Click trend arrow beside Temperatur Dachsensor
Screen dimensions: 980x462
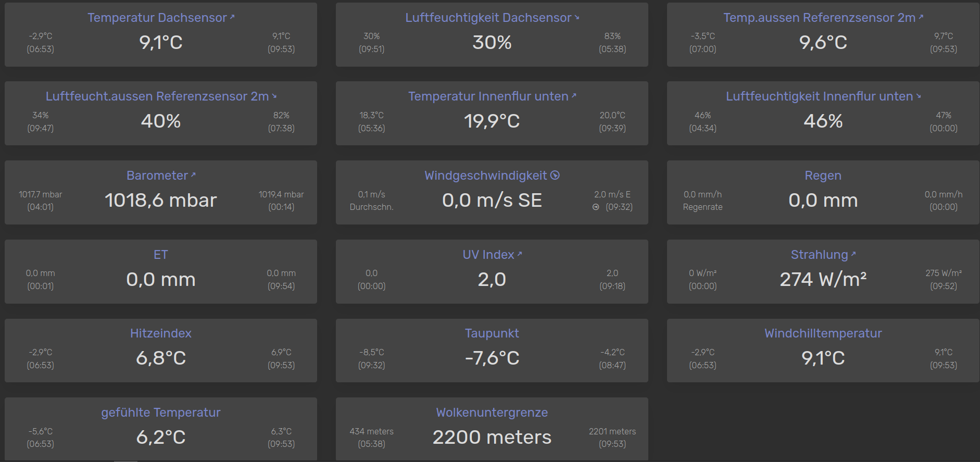232,17
